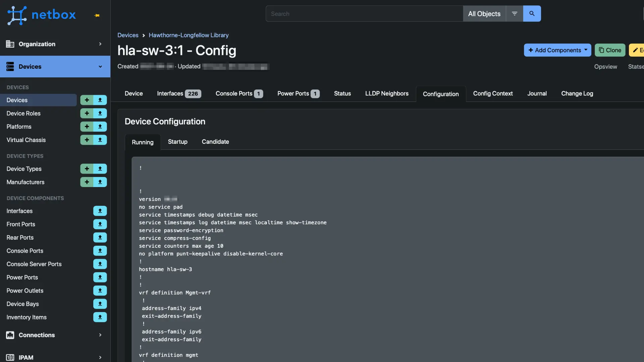Click the sidebar pin icon
Image resolution: width=644 pixels, height=362 pixels.
pyautogui.click(x=97, y=15)
